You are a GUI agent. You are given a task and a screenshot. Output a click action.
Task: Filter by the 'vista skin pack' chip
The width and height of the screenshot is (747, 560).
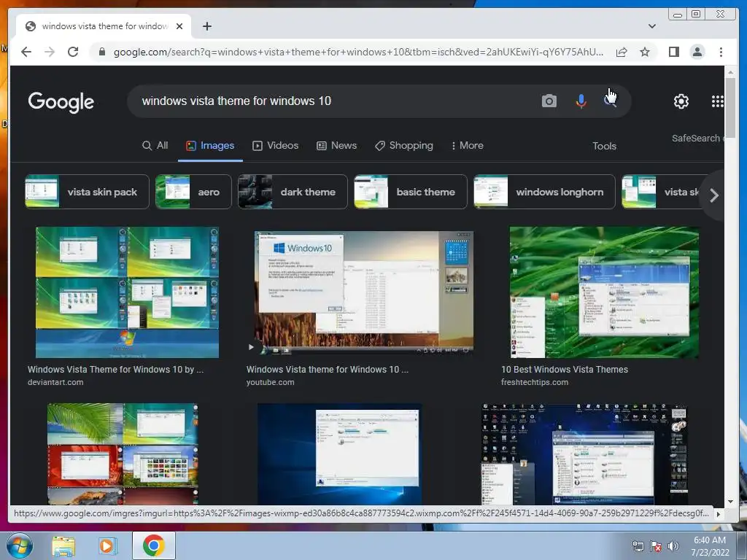87,192
